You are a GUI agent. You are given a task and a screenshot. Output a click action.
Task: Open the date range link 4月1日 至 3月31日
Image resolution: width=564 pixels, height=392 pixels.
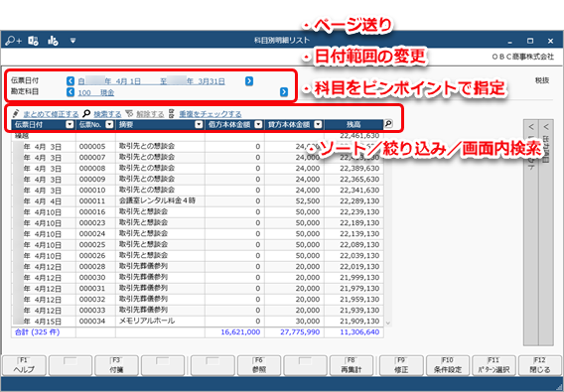coord(152,81)
